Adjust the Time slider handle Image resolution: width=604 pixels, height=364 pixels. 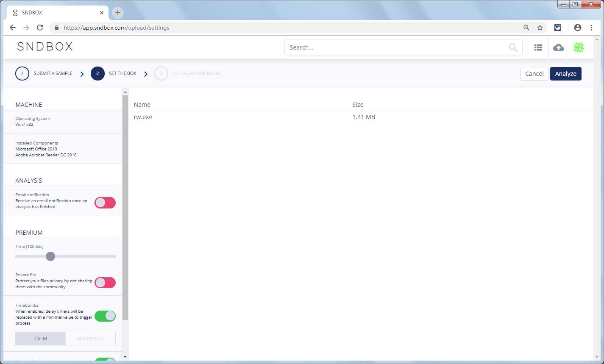50,256
